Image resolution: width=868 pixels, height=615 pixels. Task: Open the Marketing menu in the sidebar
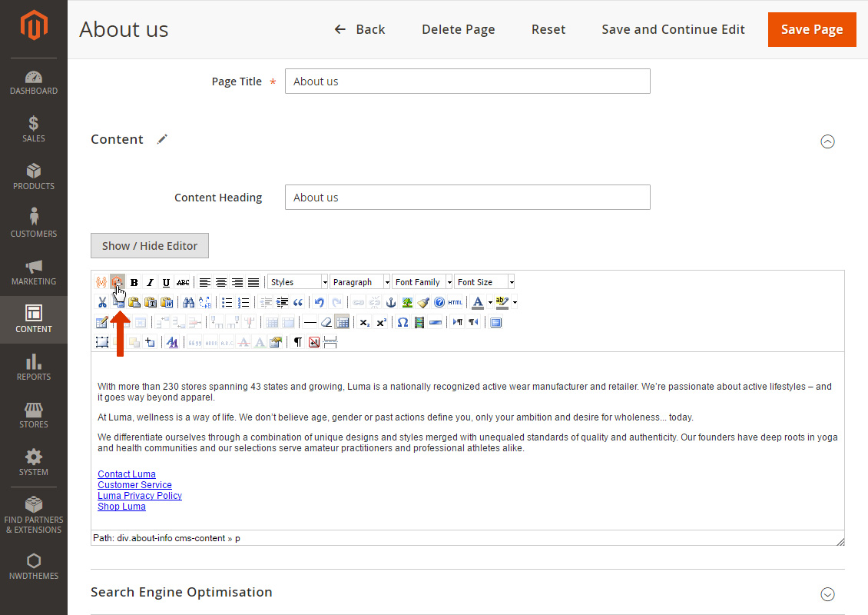(34, 273)
